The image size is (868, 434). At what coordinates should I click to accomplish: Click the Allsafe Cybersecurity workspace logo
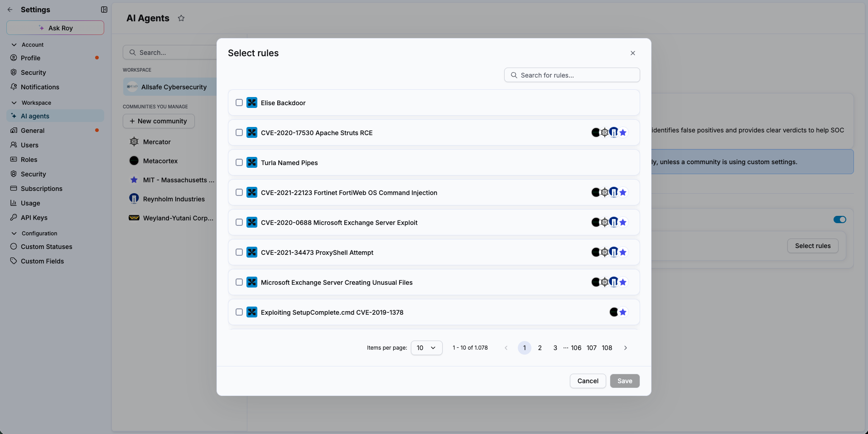coord(132,87)
